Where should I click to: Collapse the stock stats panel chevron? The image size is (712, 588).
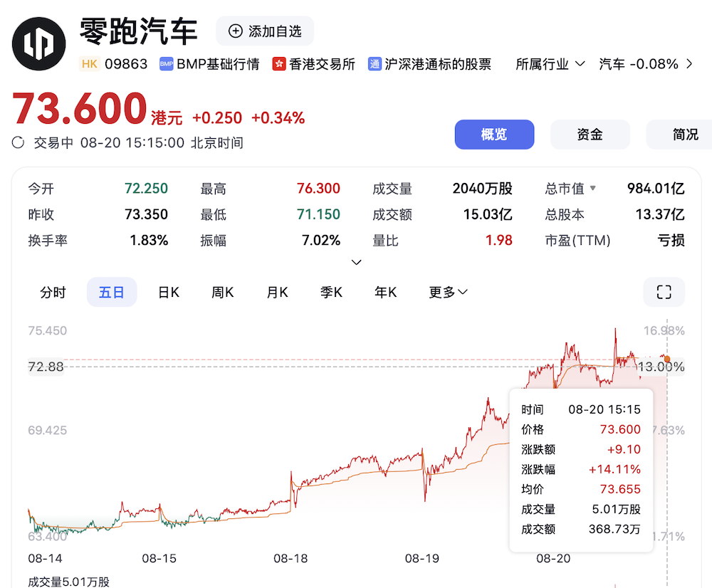(356, 262)
